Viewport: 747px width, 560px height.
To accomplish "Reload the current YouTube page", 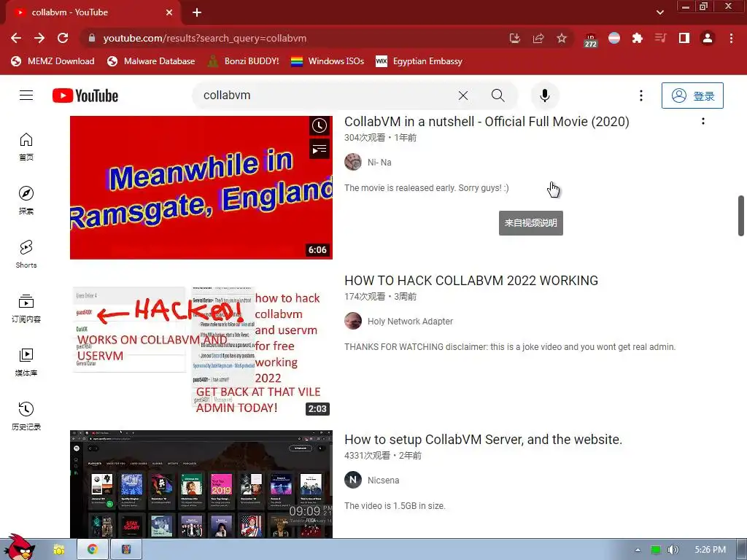I will pos(63,38).
